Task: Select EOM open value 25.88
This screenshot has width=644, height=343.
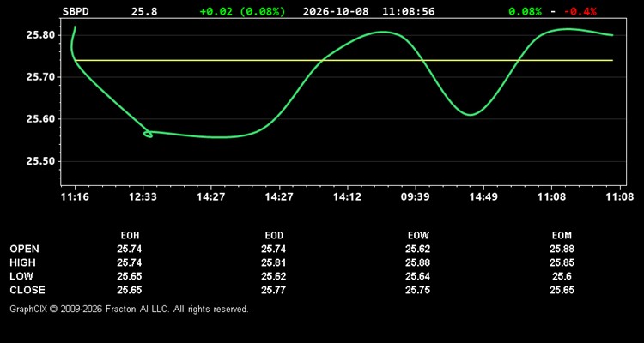Action: click(562, 249)
